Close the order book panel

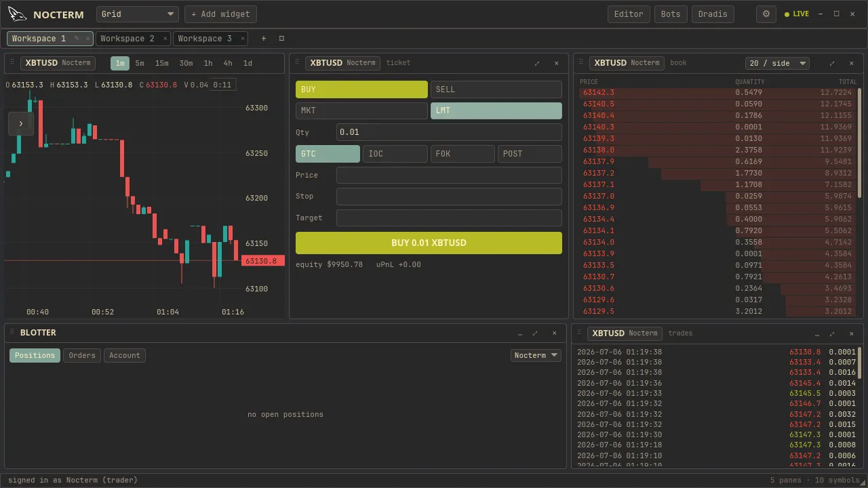[x=852, y=63]
